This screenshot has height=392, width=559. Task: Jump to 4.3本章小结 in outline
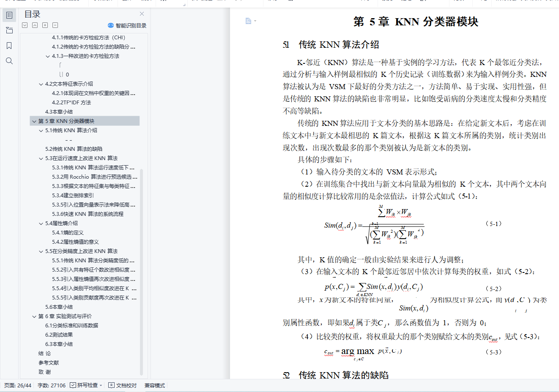pyautogui.click(x=59, y=112)
